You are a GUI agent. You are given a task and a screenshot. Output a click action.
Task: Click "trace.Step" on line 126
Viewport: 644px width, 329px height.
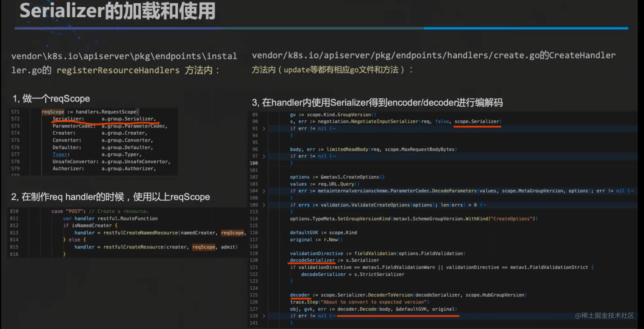pos(304,302)
